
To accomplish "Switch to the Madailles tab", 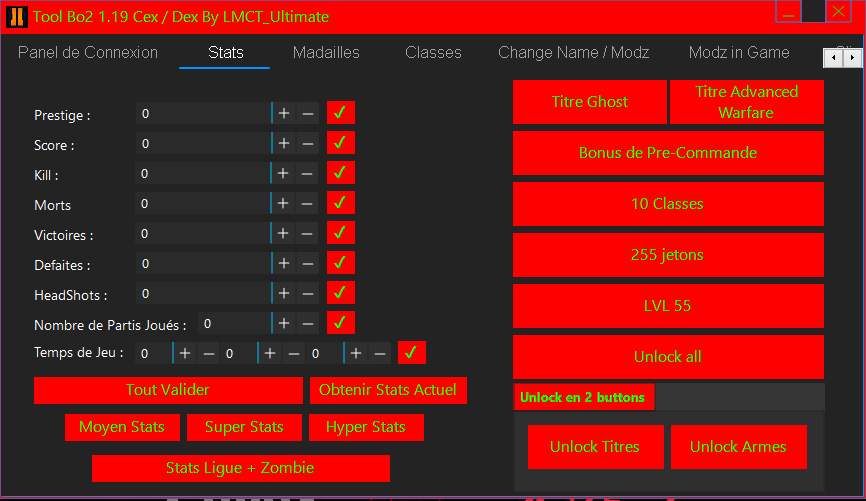I will tap(326, 52).
